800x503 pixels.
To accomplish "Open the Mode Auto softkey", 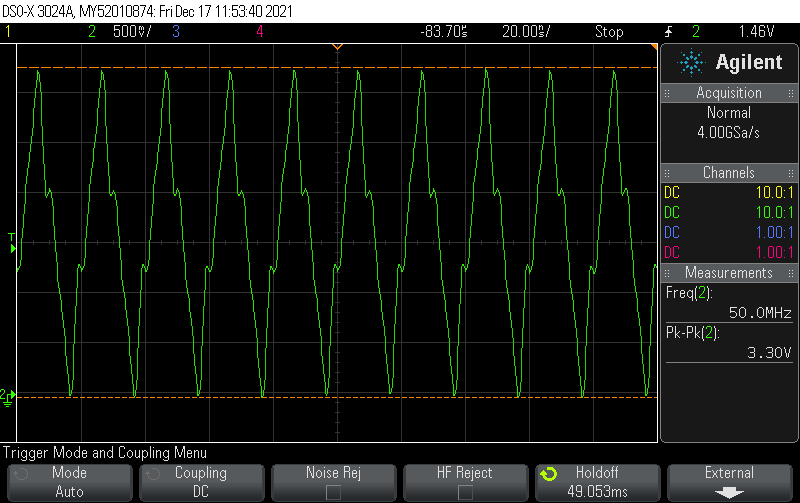I will tap(69, 482).
